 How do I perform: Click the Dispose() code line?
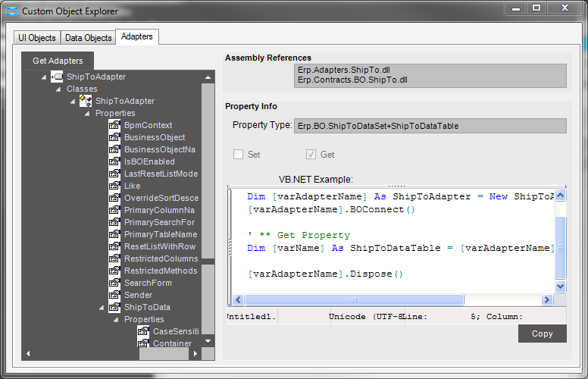click(x=325, y=274)
